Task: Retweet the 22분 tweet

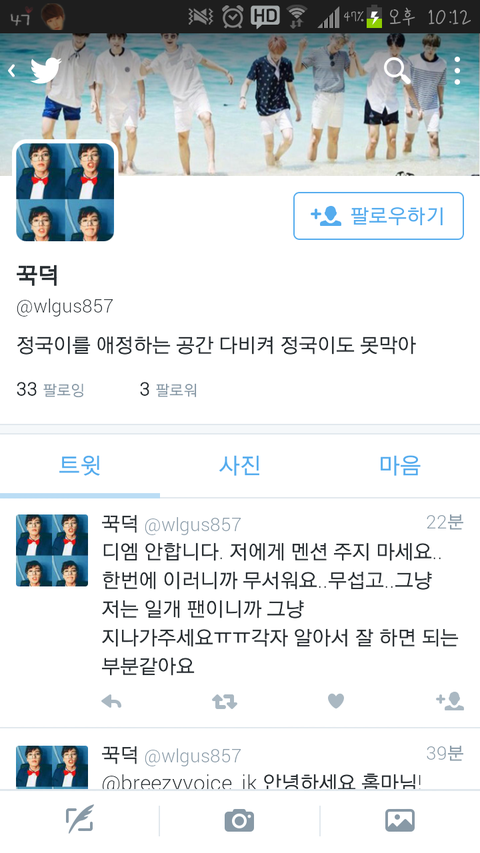Action: tap(224, 702)
